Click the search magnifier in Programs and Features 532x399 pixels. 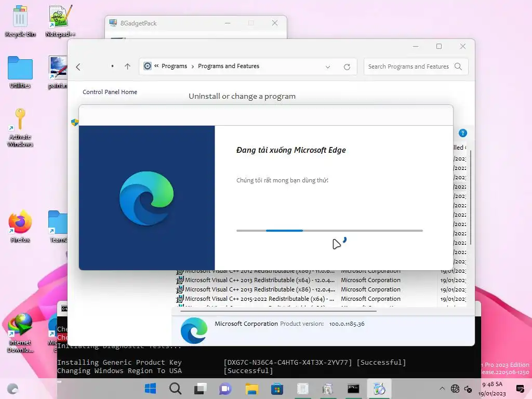(458, 66)
